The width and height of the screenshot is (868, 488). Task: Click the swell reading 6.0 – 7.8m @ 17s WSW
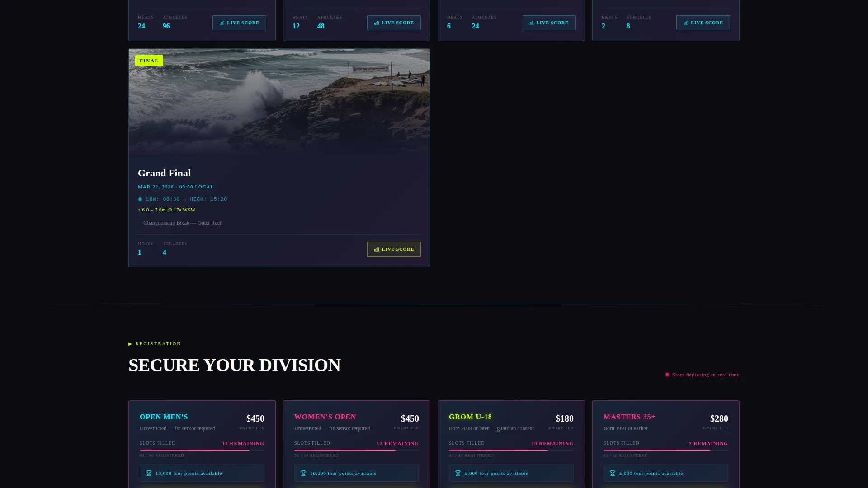tap(169, 210)
